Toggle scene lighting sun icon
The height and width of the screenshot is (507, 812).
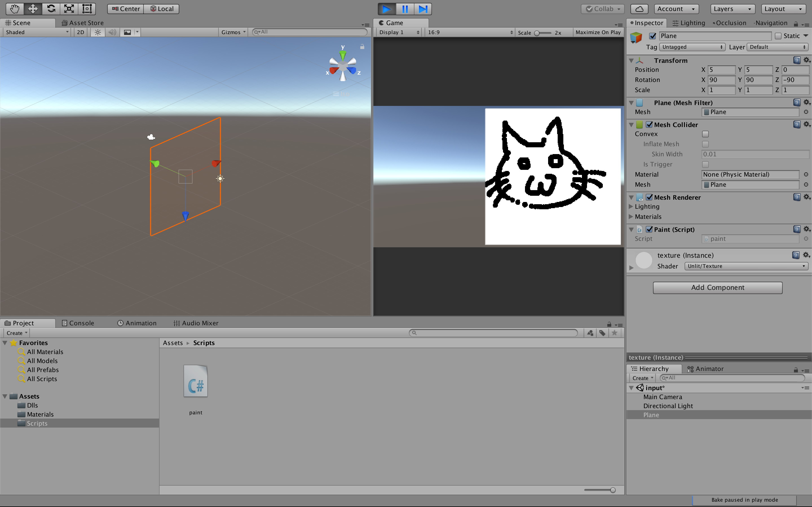(x=98, y=32)
